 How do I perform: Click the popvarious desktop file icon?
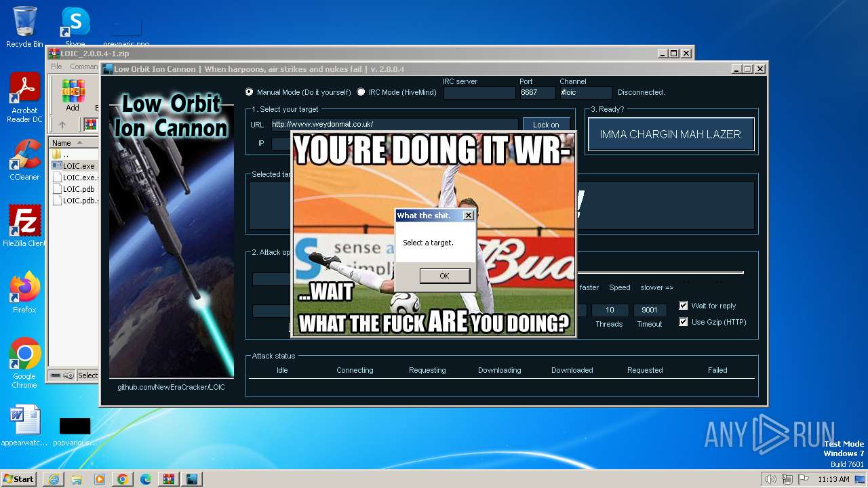pos(75,431)
